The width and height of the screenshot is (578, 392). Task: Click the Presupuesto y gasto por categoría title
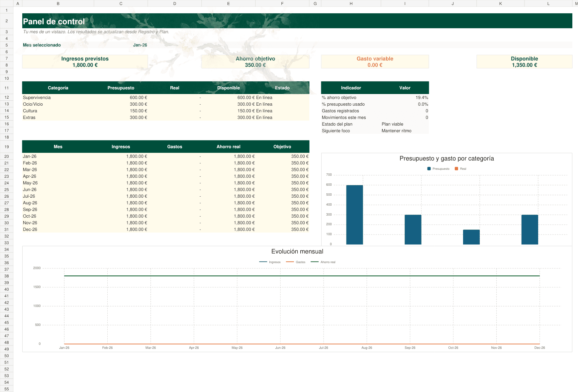pos(447,158)
